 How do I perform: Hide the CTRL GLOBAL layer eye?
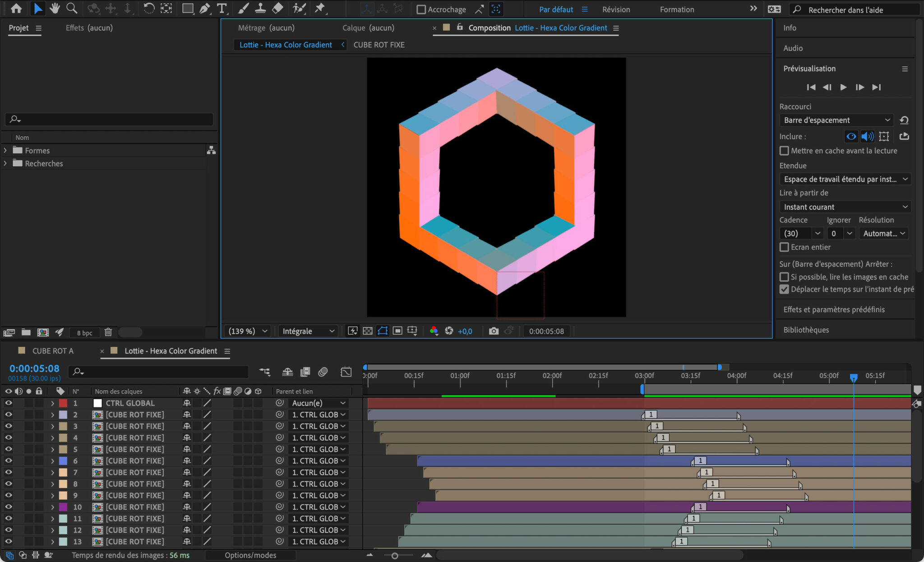(8, 403)
